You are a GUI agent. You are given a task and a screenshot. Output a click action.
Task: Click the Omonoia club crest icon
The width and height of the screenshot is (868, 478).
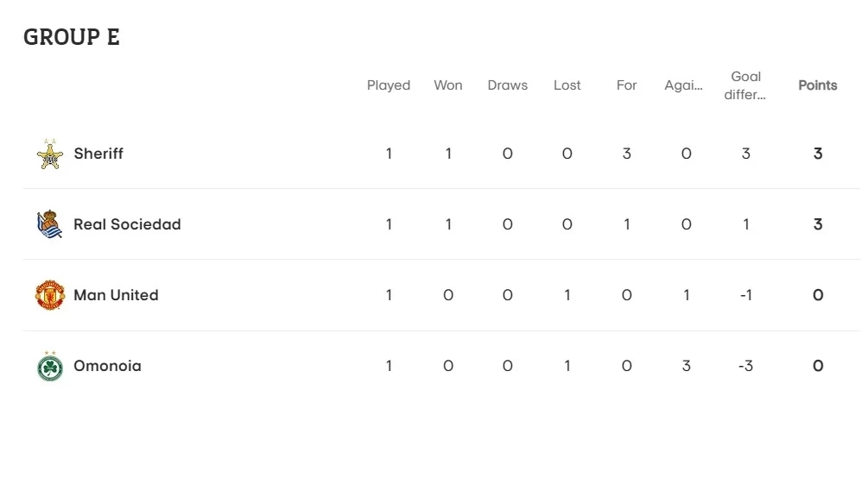(50, 366)
